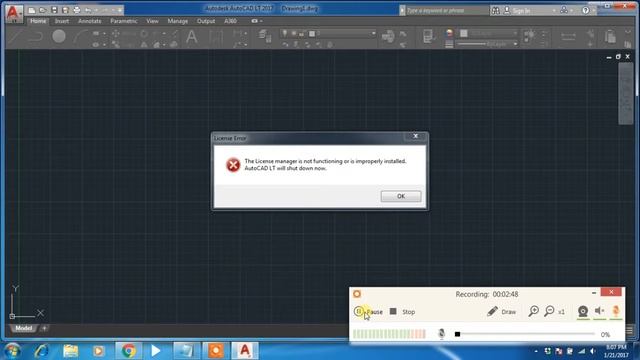Open the AutoCAD application menu (red A logo)
Image resolution: width=640 pixels, height=360 pixels.
pos(13,13)
